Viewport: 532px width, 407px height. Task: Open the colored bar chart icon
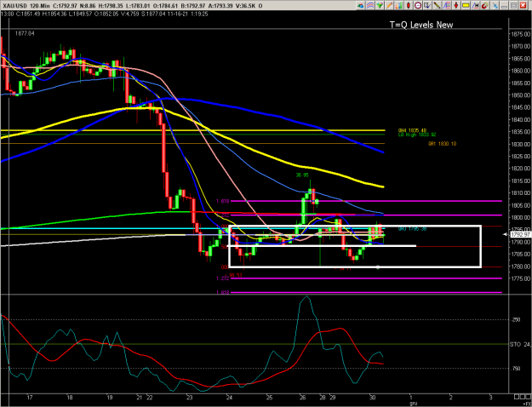(x=398, y=5)
